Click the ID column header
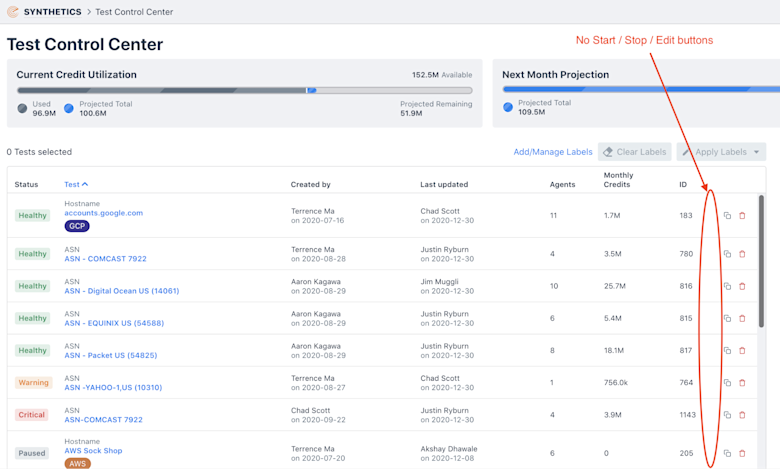Screen dimensions: 780x469 (683, 184)
